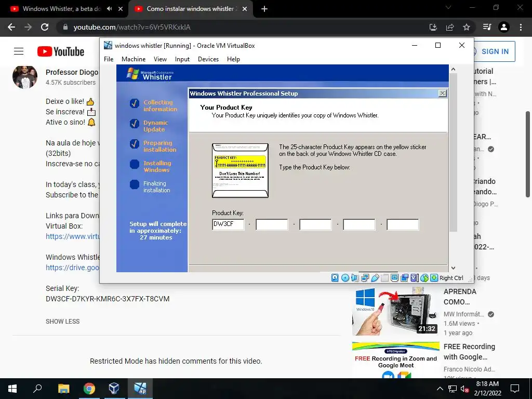
Task: Mute the Windows Whistler tab audio icon
Action: coord(109,9)
